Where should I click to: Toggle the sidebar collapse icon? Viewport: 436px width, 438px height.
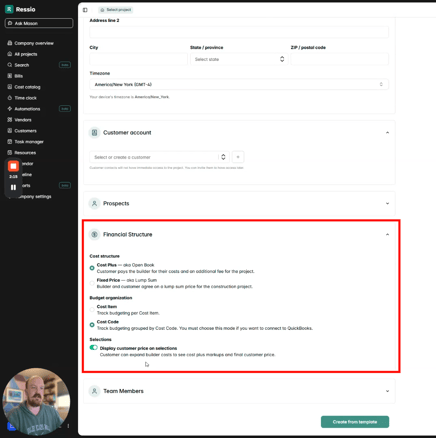coord(85,10)
